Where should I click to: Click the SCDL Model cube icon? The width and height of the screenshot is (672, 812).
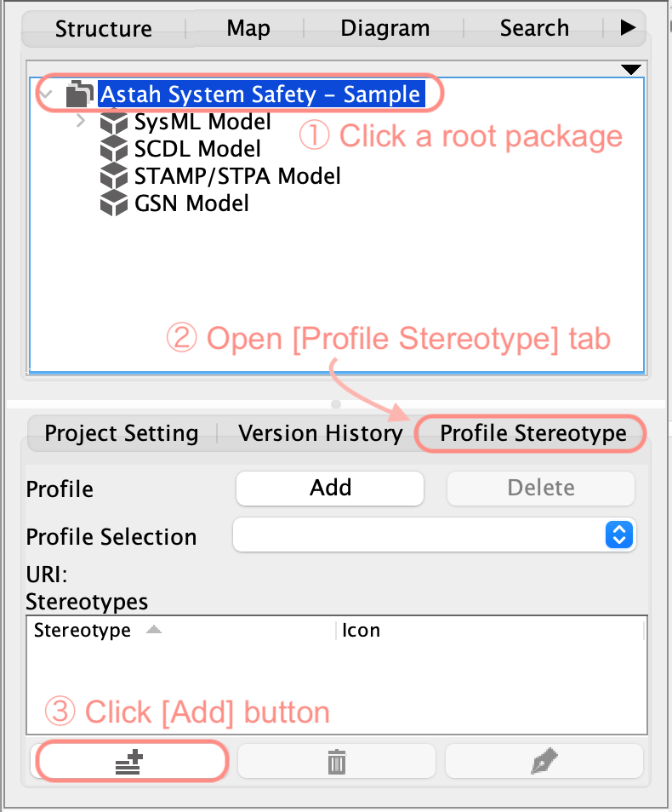(113, 149)
